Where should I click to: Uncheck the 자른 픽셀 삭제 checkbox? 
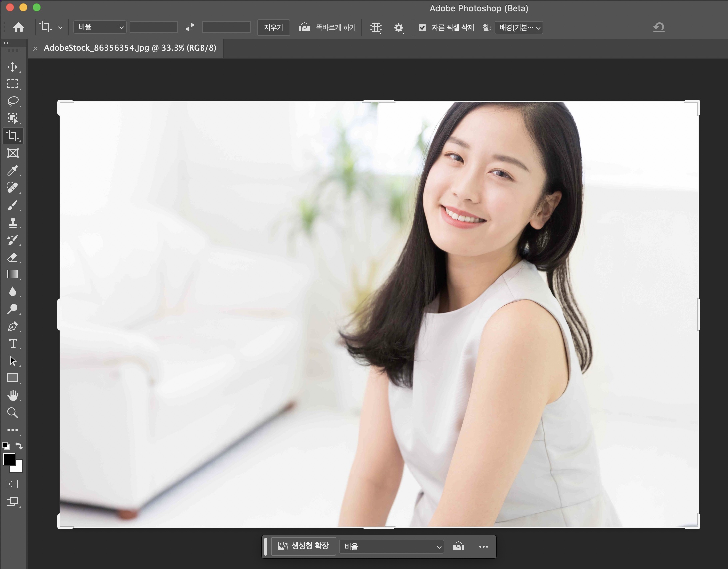tap(422, 28)
